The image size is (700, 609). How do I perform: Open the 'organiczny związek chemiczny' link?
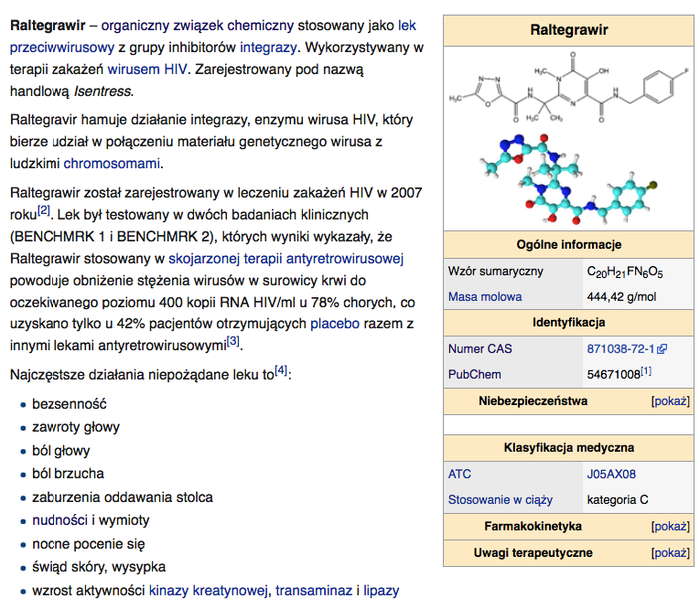coord(198,26)
